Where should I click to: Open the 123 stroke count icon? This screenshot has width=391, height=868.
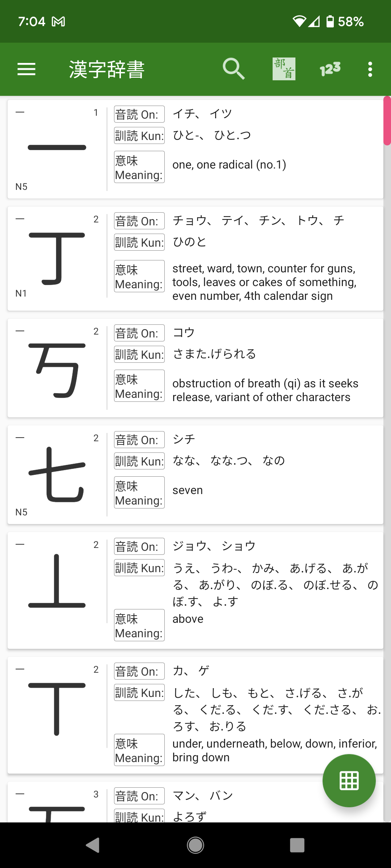pyautogui.click(x=330, y=69)
